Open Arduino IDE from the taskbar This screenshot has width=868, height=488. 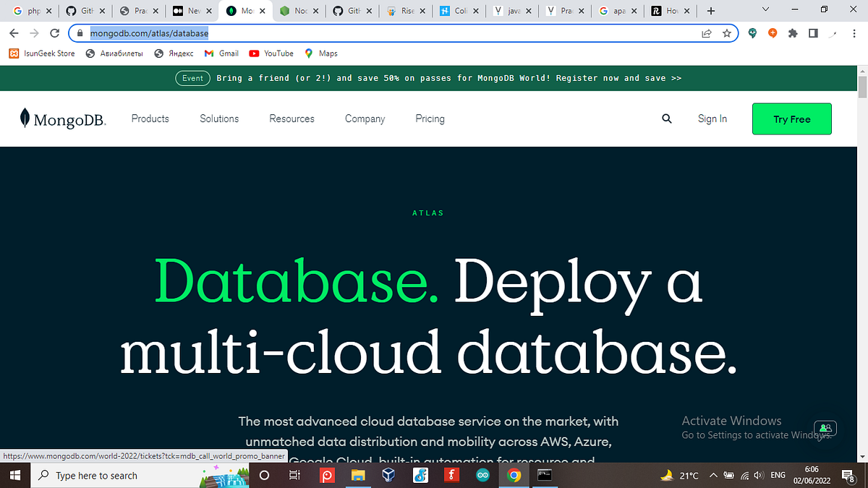[x=482, y=475]
